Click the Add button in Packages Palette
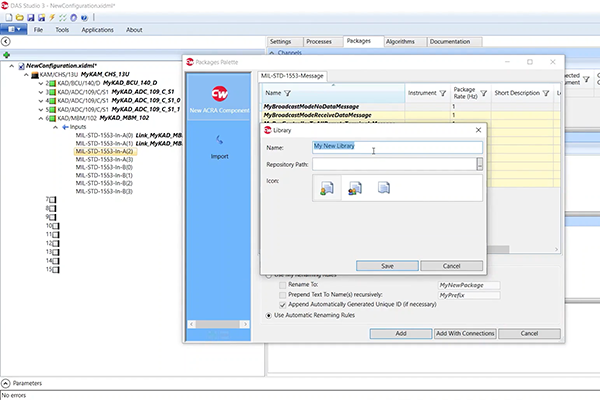Viewport: 600px width, 400px height. tap(401, 333)
